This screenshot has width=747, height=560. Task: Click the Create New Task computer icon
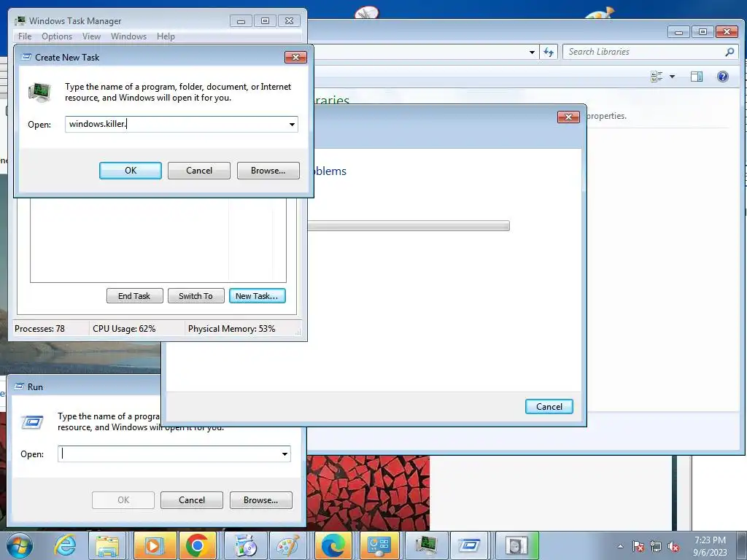click(x=40, y=93)
